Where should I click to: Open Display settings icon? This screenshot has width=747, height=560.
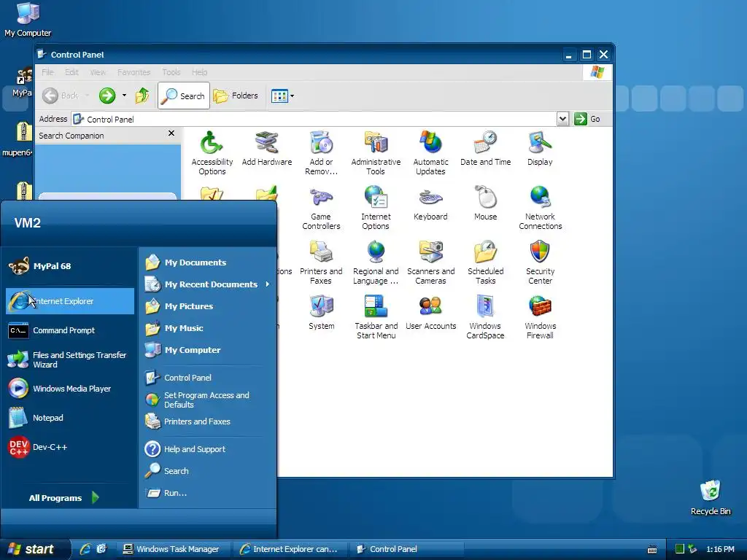coord(540,149)
